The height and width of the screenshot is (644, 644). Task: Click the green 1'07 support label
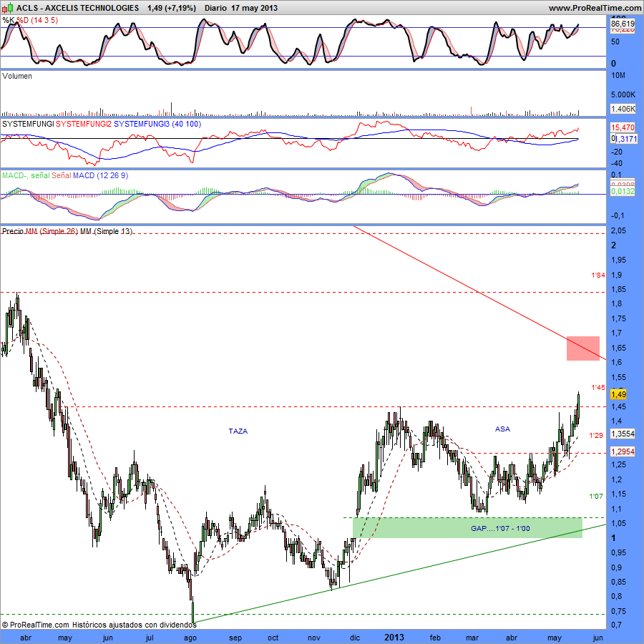coord(596,496)
